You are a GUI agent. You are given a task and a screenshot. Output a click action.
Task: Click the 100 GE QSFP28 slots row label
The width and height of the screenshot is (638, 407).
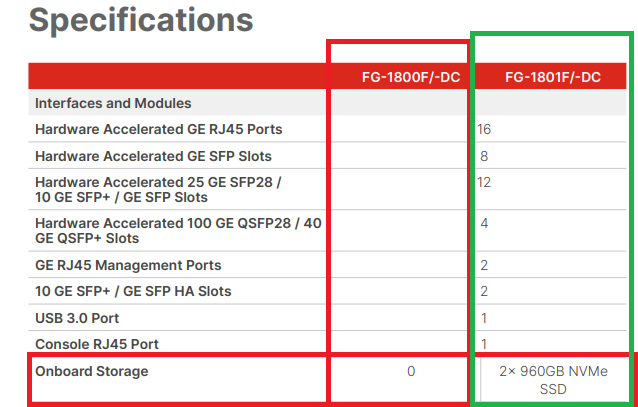click(x=177, y=231)
